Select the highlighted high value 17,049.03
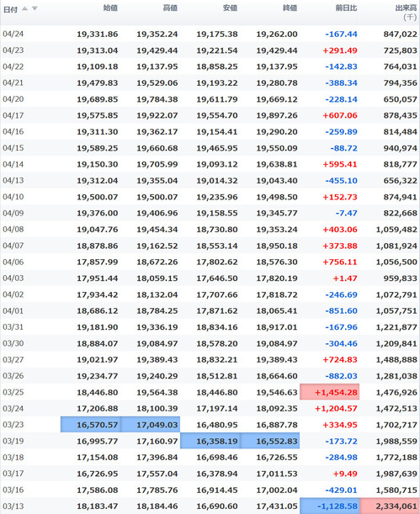 150,425
